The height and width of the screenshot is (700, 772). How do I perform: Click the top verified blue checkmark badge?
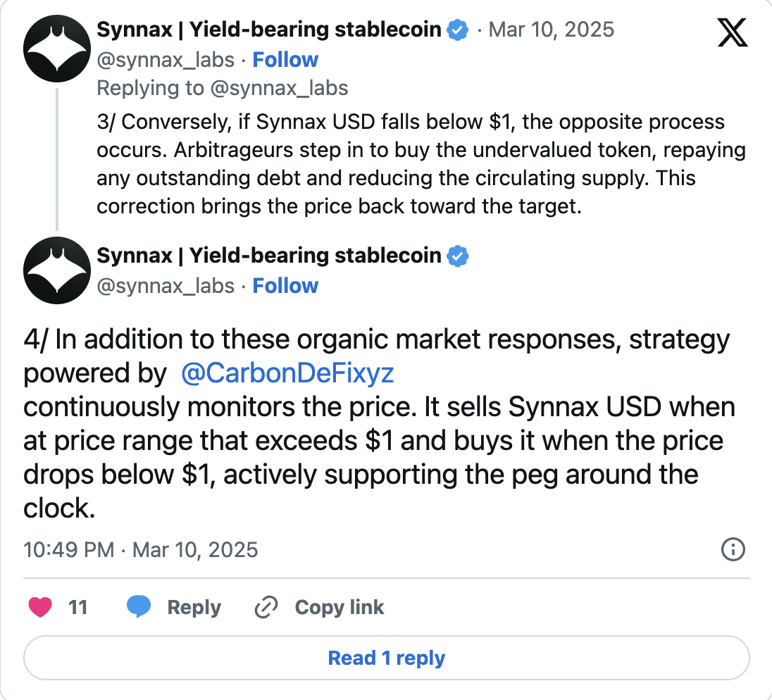point(457,30)
